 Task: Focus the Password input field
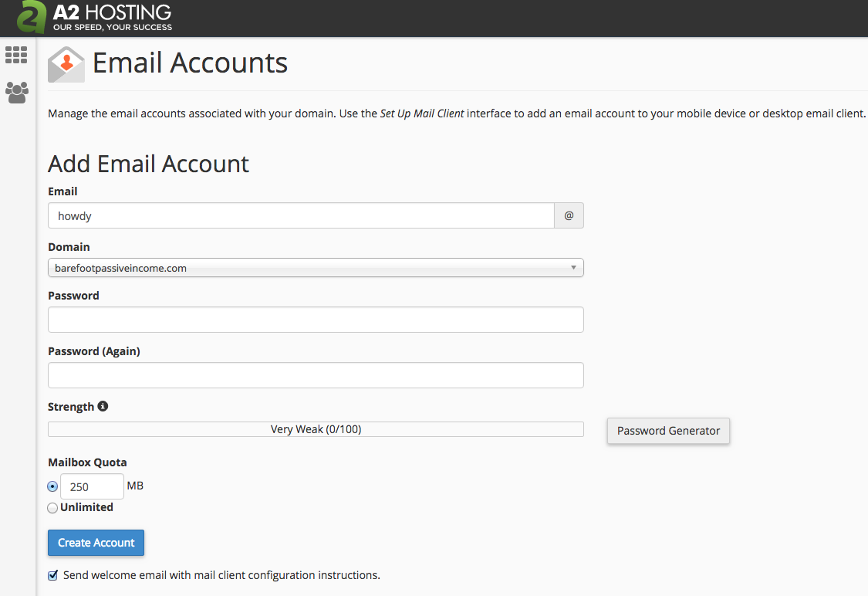tap(316, 320)
